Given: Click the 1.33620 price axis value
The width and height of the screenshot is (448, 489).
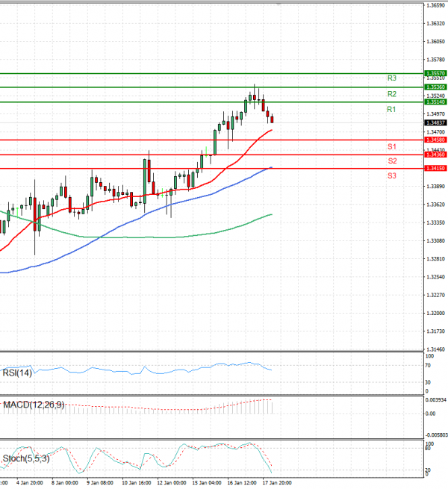Looking at the screenshot, I should (436, 205).
